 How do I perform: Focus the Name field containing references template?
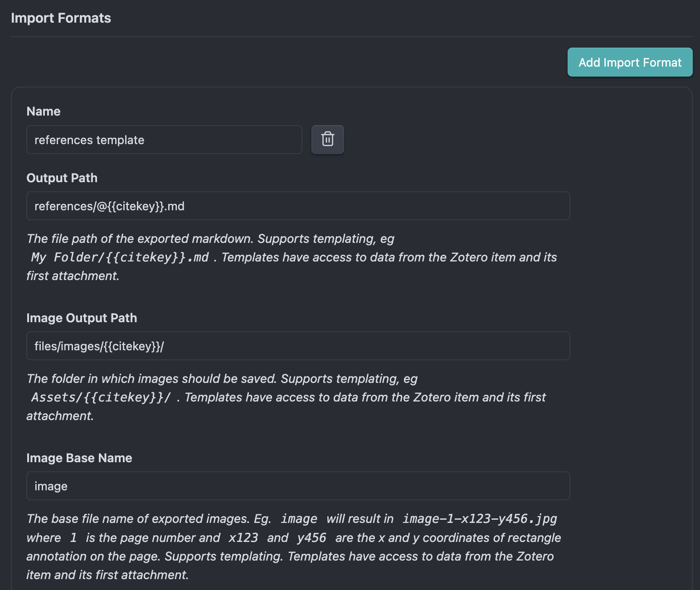164,140
